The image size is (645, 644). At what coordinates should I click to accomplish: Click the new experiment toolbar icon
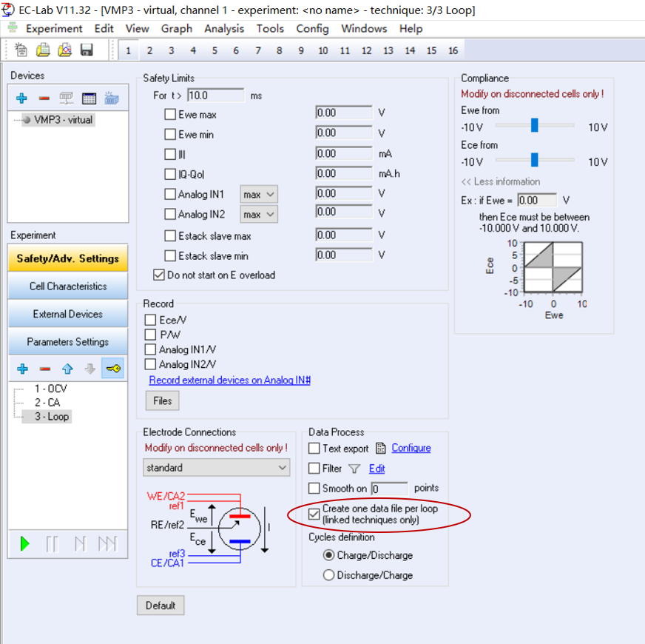click(21, 50)
